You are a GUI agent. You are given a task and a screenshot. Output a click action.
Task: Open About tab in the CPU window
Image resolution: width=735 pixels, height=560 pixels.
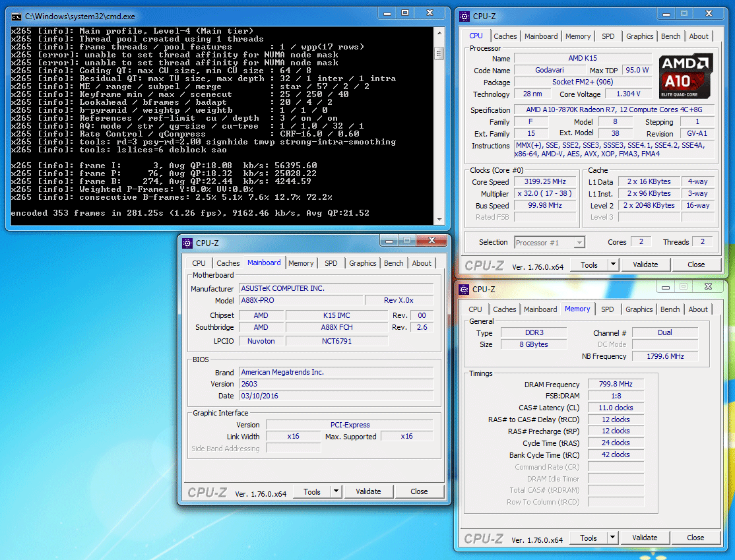[699, 36]
